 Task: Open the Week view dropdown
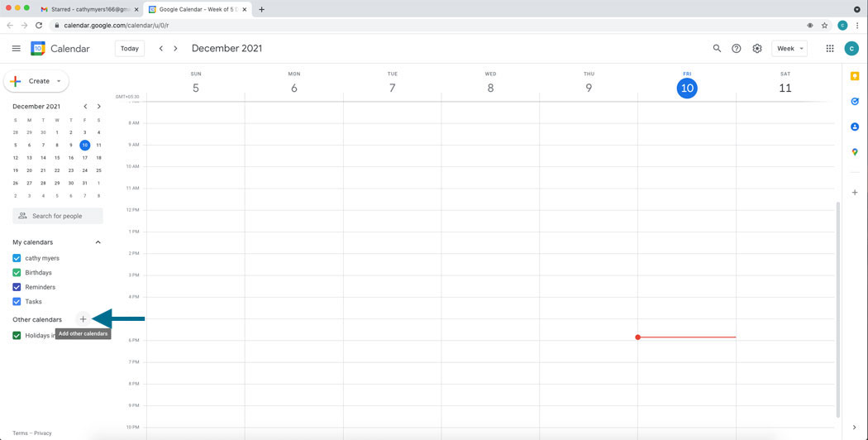pyautogui.click(x=789, y=49)
